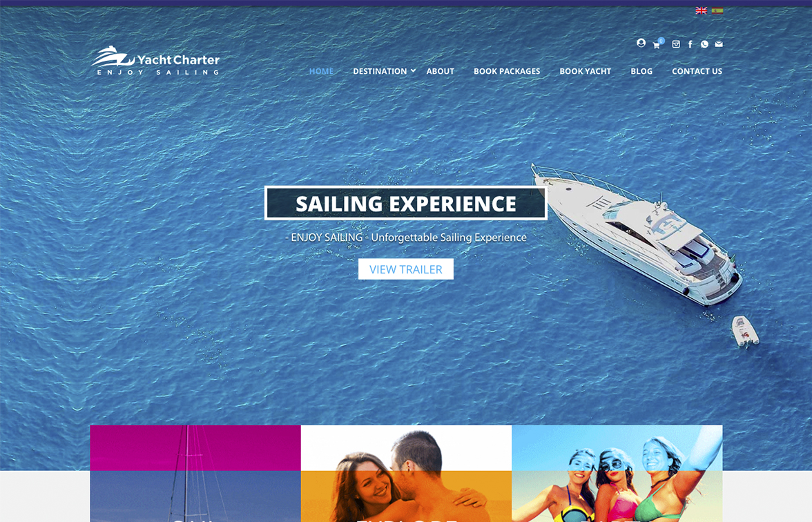The width and height of the screenshot is (812, 522).
Task: Click the Yacht Charter logo
Action: pos(155,61)
